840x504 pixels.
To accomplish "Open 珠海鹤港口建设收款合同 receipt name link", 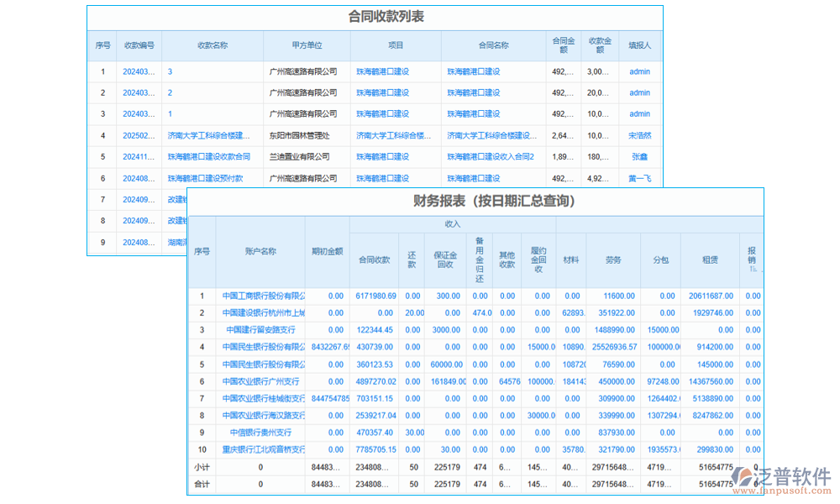I will pyautogui.click(x=208, y=157).
